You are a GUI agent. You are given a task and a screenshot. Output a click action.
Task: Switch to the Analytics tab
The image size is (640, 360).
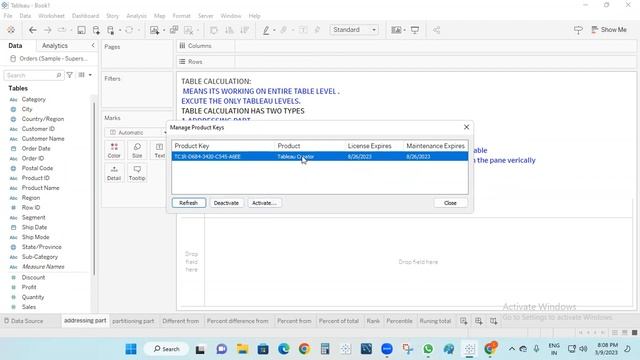[55, 46]
